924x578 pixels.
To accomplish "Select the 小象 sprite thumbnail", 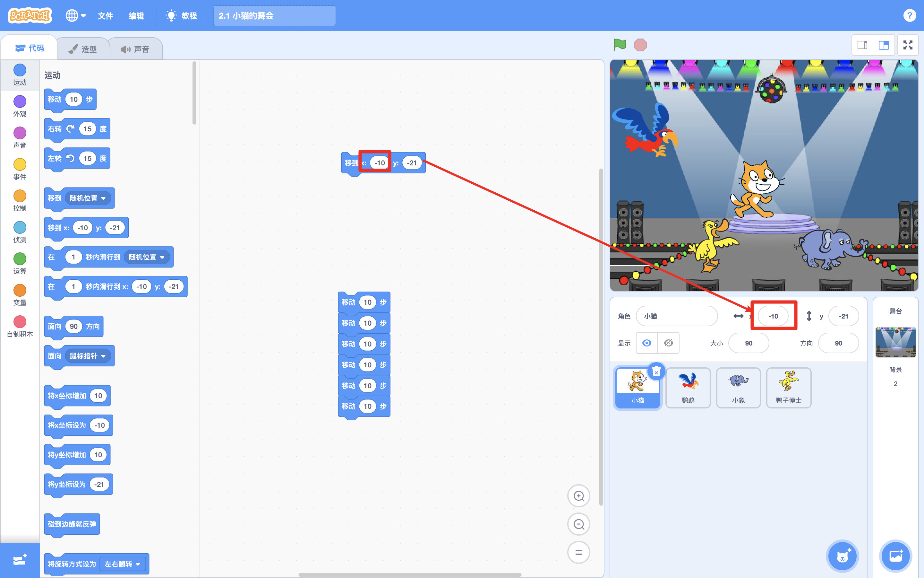I will pos(738,388).
